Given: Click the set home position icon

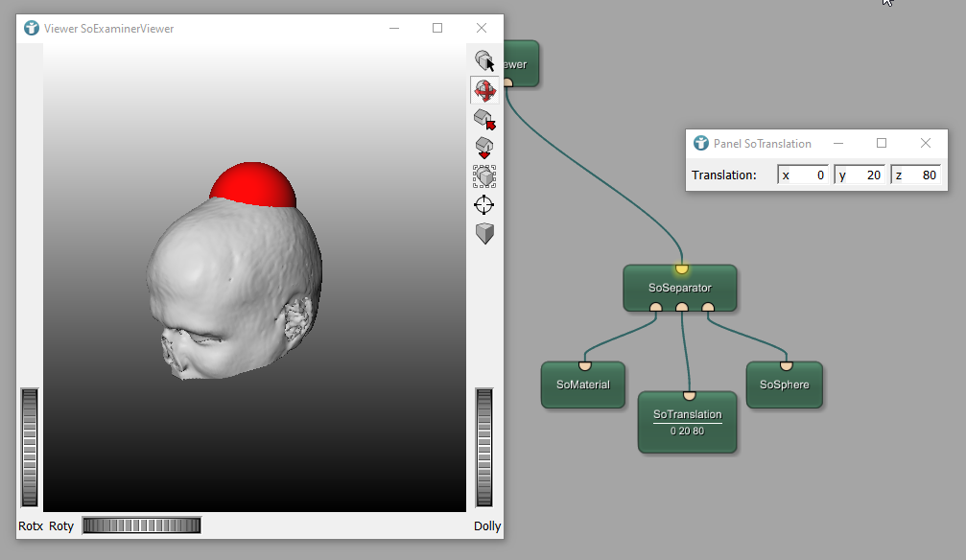Looking at the screenshot, I should pyautogui.click(x=484, y=148).
